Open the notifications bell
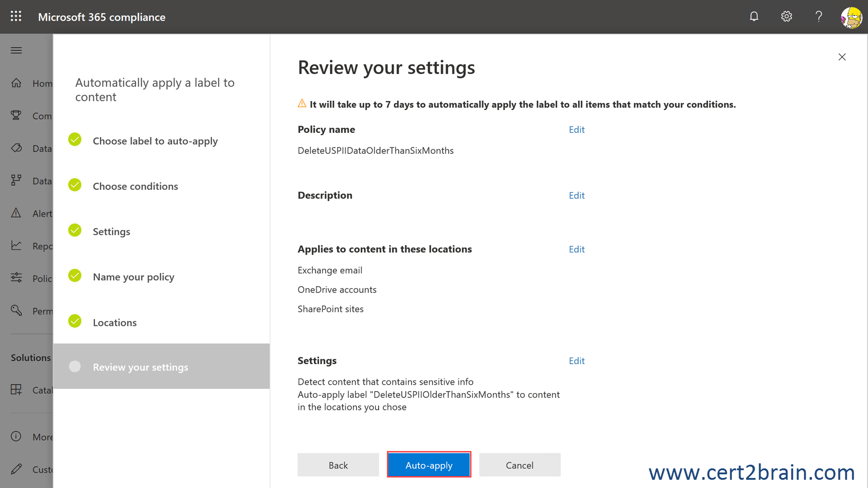The width and height of the screenshot is (868, 488). pyautogui.click(x=754, y=16)
